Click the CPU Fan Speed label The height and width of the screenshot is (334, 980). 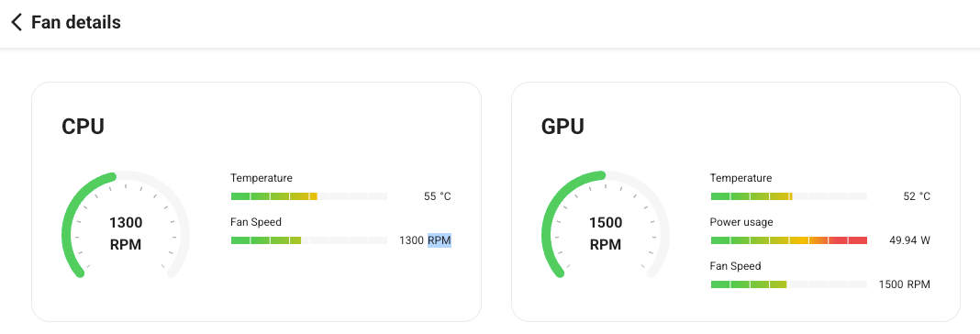pos(256,222)
